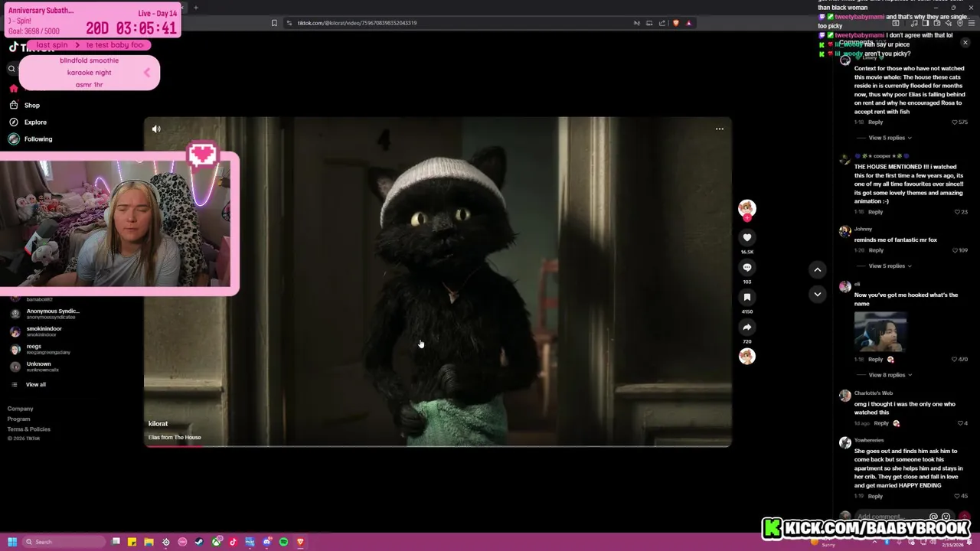Open Brave wallet icon in toolbar
The image size is (980, 551).
click(938, 23)
